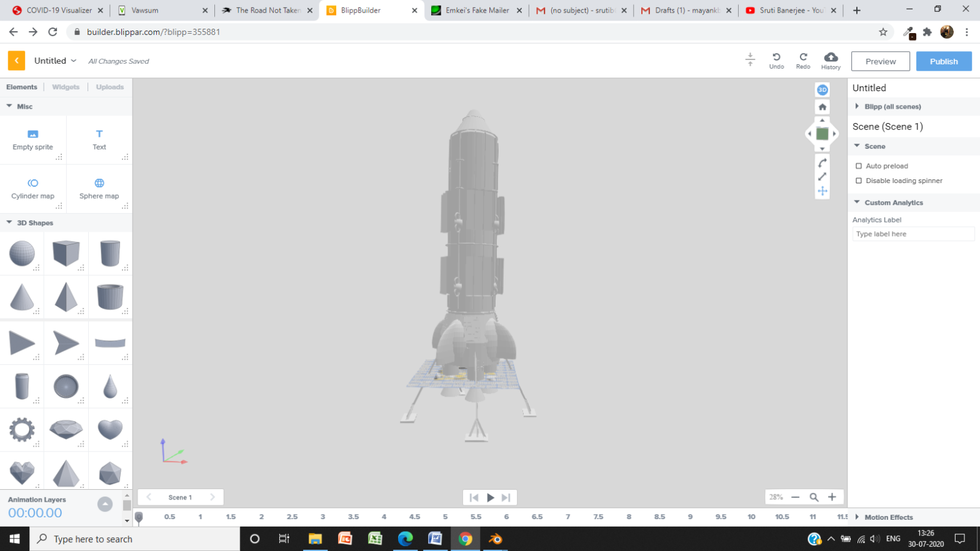Click the Publish button

pyautogui.click(x=944, y=61)
